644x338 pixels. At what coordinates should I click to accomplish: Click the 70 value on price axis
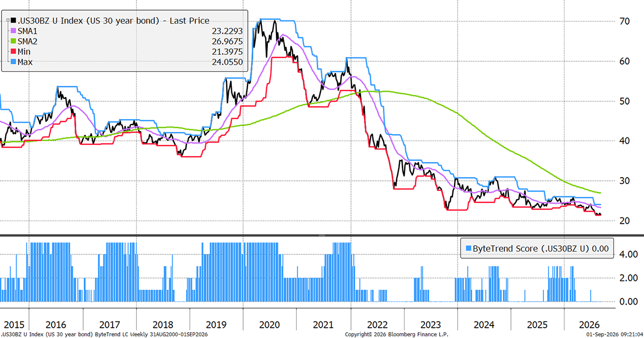(x=623, y=21)
